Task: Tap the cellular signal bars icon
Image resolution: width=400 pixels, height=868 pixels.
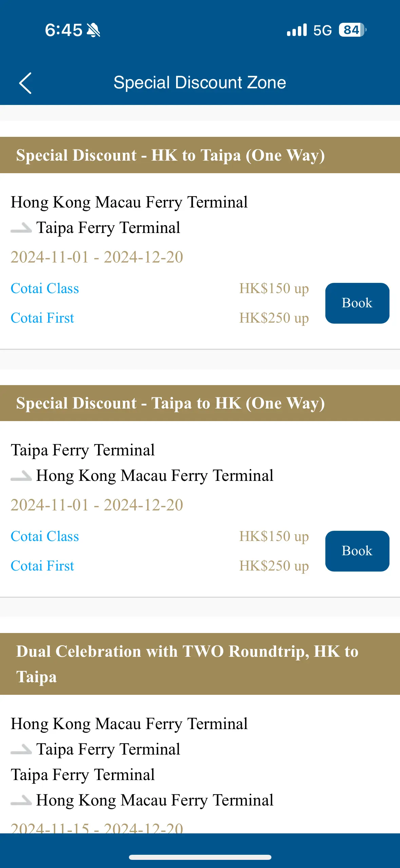Action: pos(297,30)
